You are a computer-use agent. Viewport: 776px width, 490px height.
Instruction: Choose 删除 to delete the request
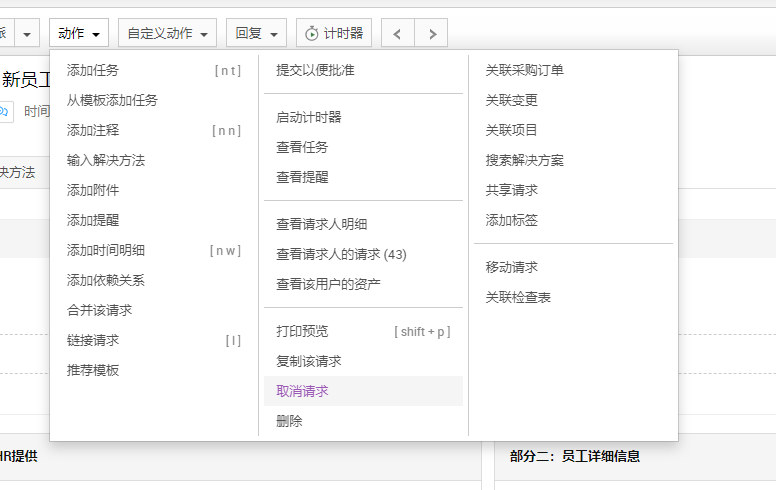point(289,421)
